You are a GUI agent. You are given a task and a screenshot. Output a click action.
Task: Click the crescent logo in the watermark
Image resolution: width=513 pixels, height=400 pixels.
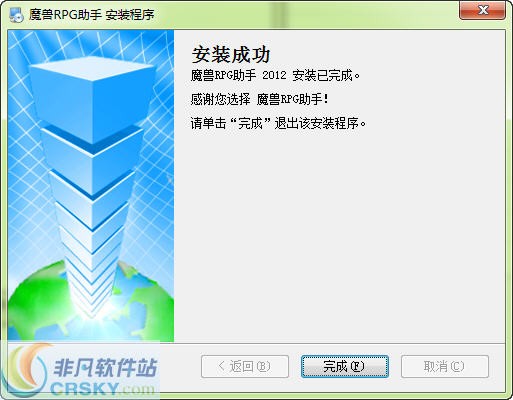[27, 370]
